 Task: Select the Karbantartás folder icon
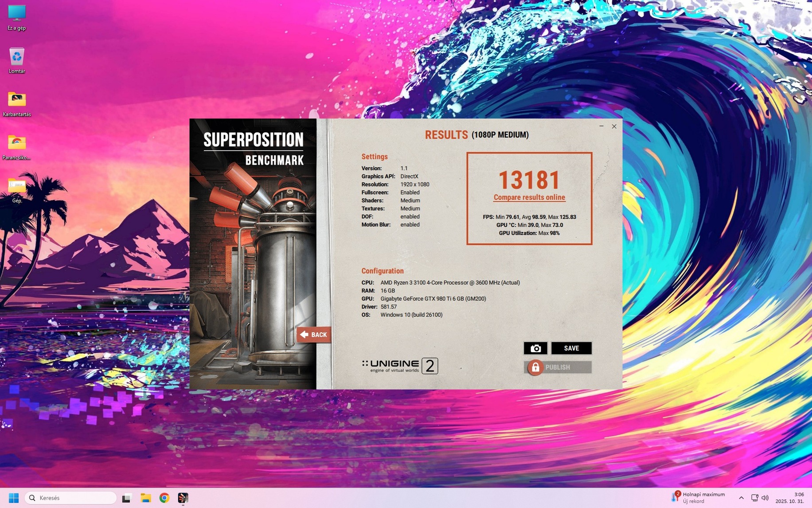17,104
